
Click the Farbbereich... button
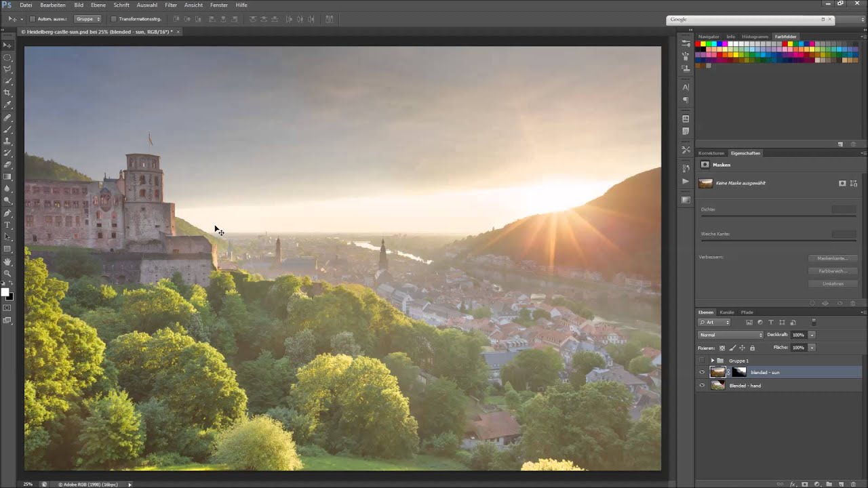[833, 271]
